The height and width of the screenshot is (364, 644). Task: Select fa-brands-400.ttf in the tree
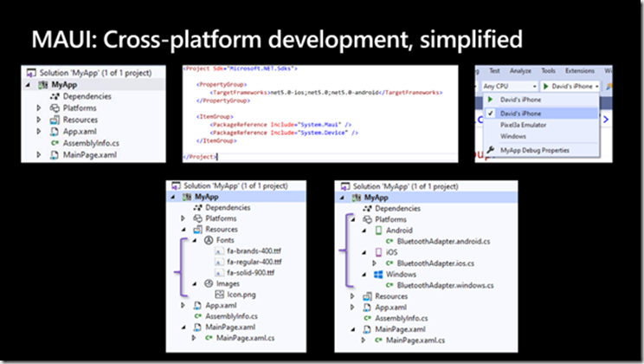coord(254,250)
